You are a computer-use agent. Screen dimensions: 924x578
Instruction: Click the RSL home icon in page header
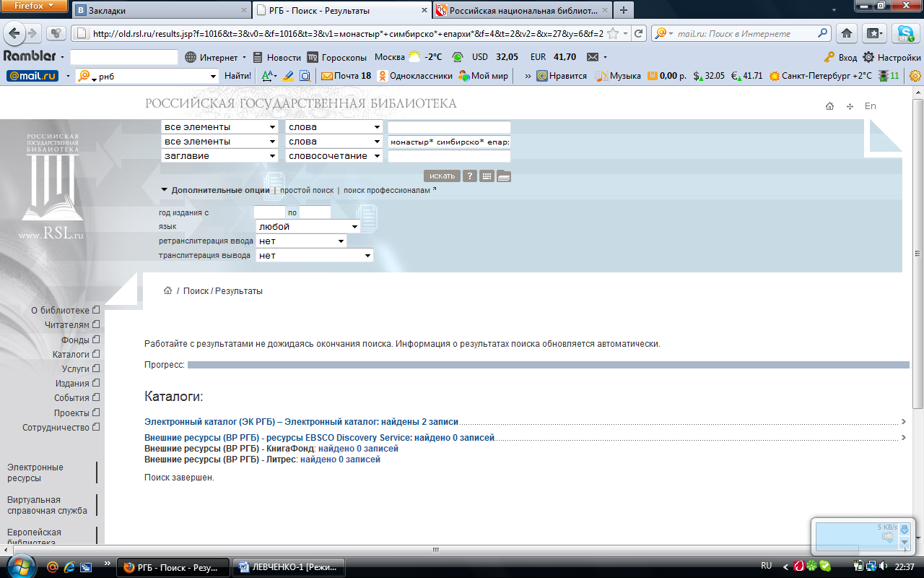[x=830, y=106]
